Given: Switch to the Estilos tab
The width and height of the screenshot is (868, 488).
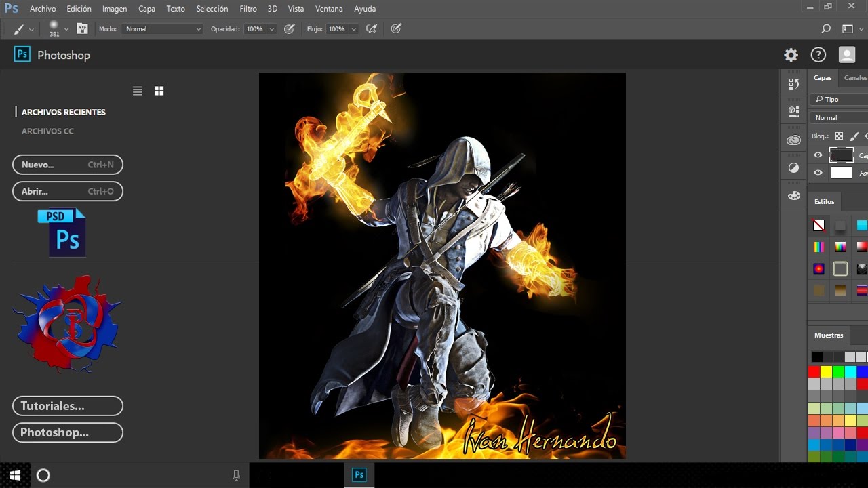Looking at the screenshot, I should pyautogui.click(x=825, y=202).
